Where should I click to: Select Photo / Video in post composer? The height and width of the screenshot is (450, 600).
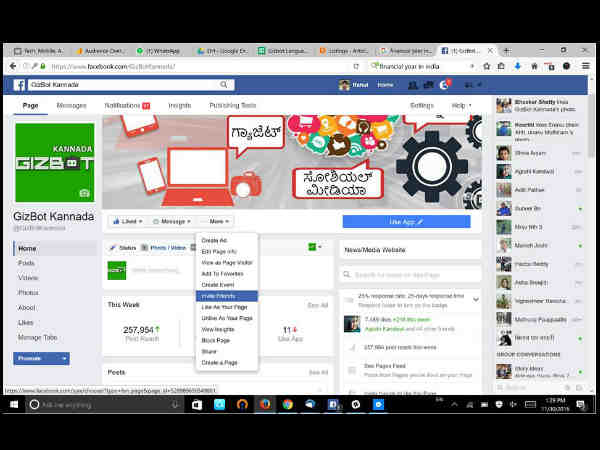click(x=164, y=248)
